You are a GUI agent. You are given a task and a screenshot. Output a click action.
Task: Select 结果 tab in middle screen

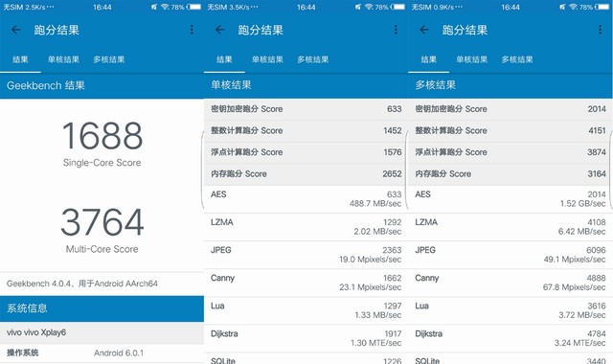(x=224, y=59)
